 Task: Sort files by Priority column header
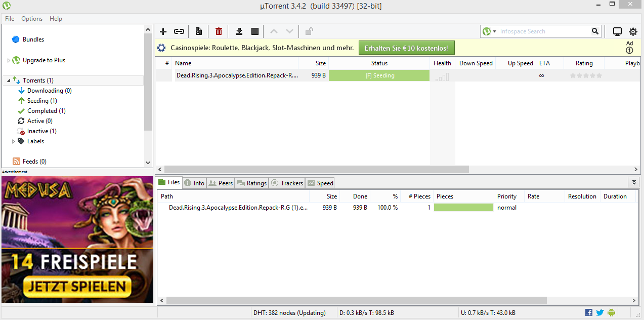click(508, 196)
